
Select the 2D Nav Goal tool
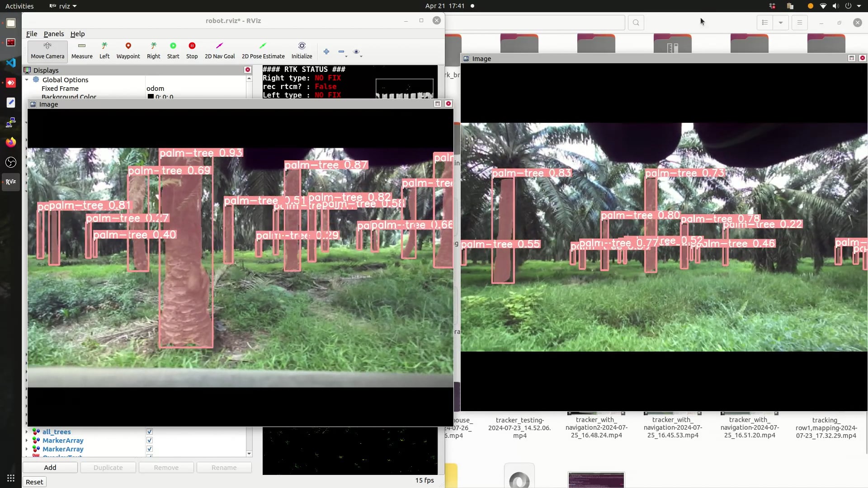click(220, 51)
